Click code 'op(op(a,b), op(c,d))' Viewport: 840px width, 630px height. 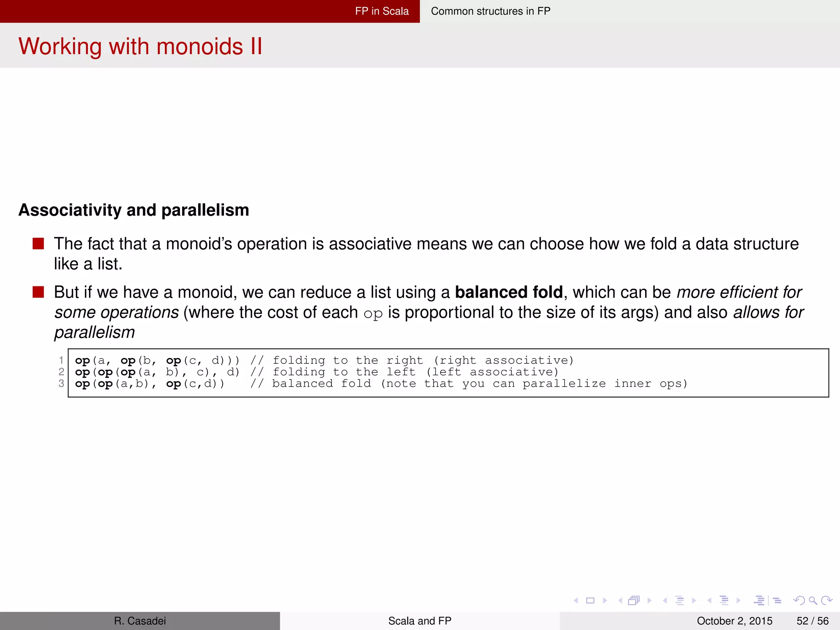tap(150, 383)
